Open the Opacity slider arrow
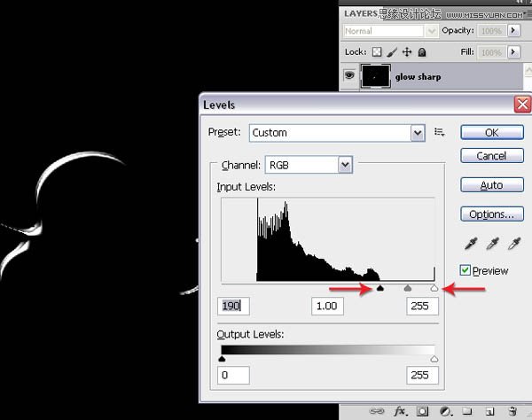 click(x=513, y=30)
